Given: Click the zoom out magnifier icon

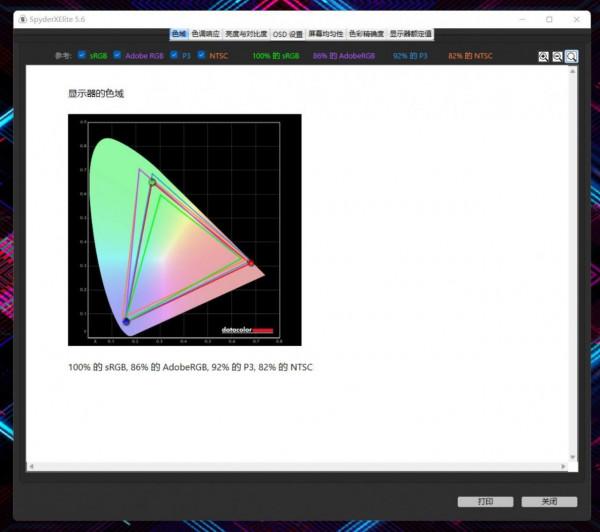Looking at the screenshot, I should [557, 57].
